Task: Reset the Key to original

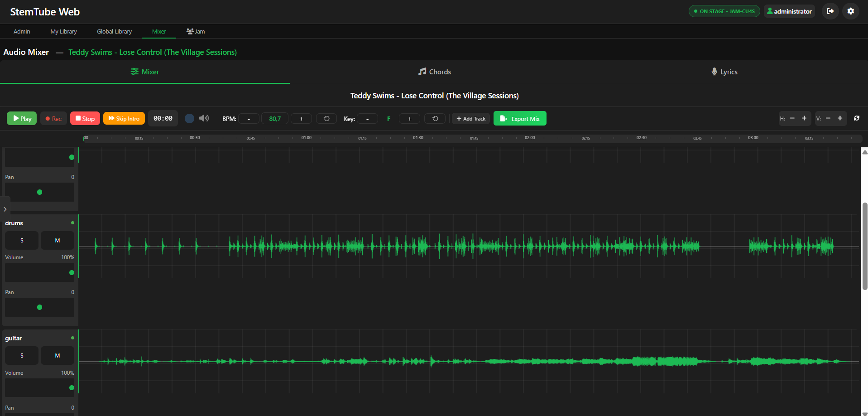Action: click(x=435, y=119)
